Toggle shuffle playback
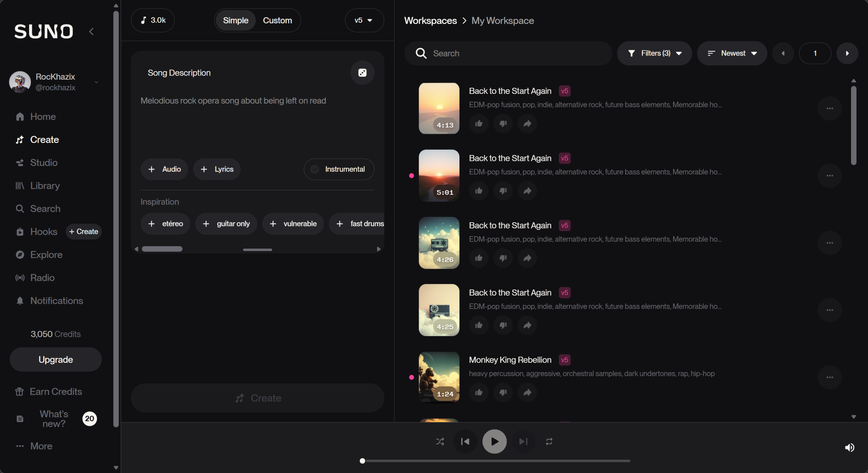 point(440,441)
